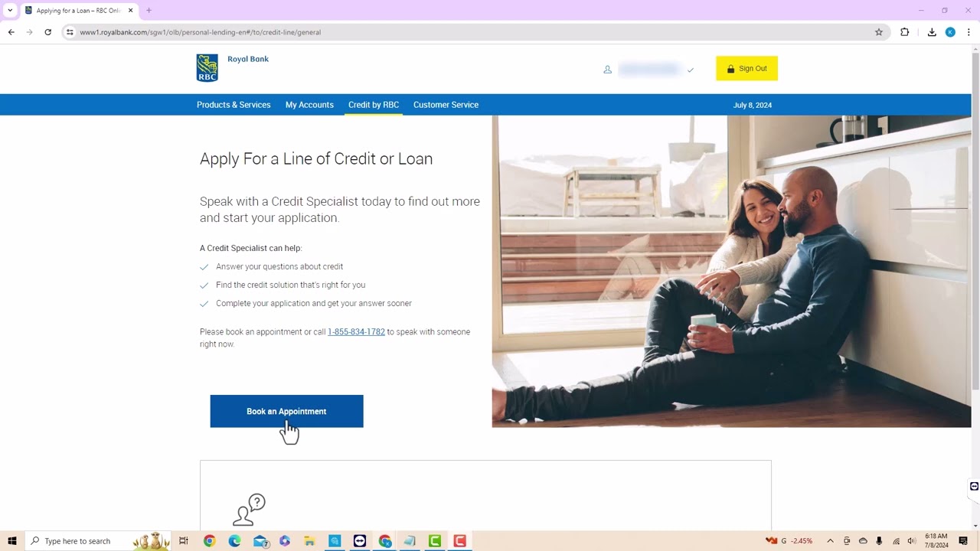Bookmark this page with the star icon
Image resolution: width=980 pixels, height=551 pixels.
(879, 32)
